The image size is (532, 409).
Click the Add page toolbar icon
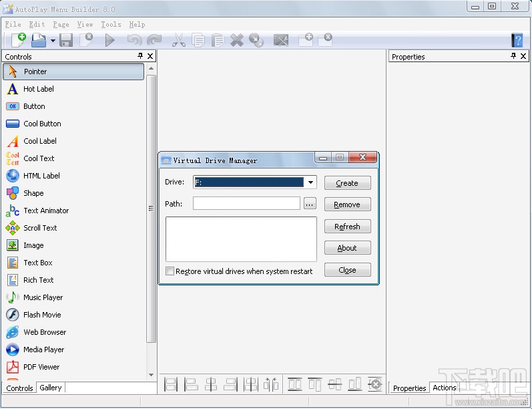pos(306,39)
